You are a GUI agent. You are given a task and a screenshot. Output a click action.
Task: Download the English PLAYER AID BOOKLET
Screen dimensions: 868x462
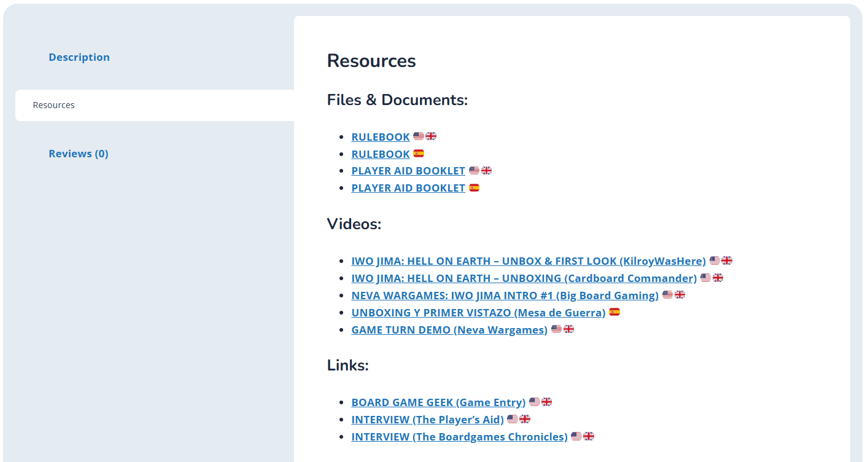[408, 171]
